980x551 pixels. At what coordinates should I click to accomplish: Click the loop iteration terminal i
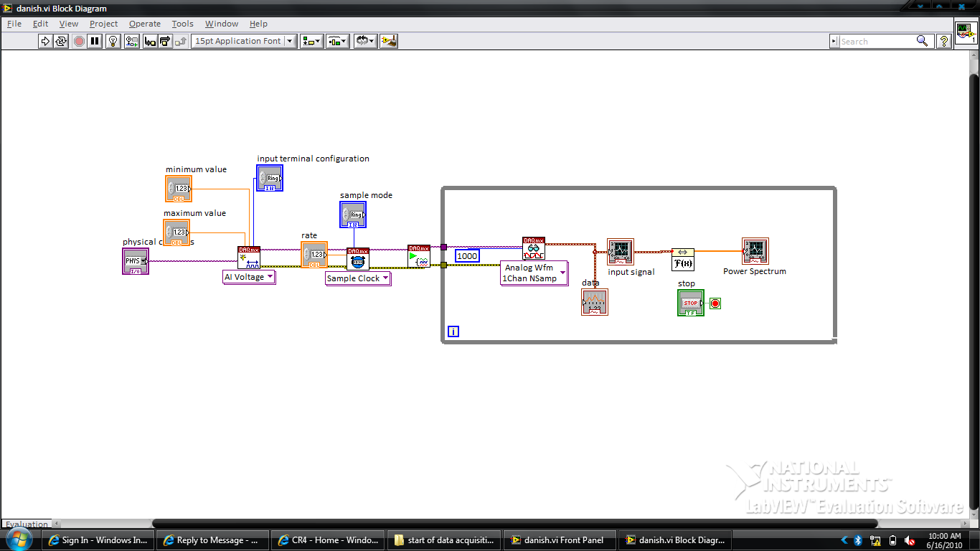(453, 331)
